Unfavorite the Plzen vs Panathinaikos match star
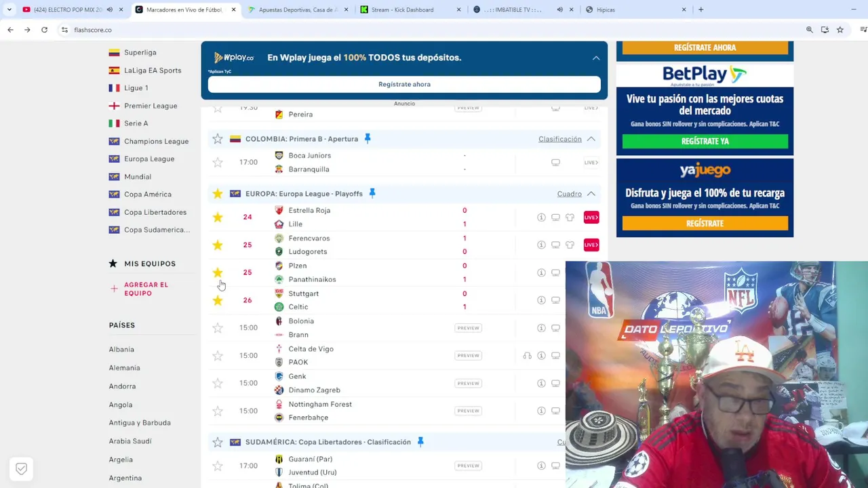The width and height of the screenshot is (868, 488). point(218,272)
